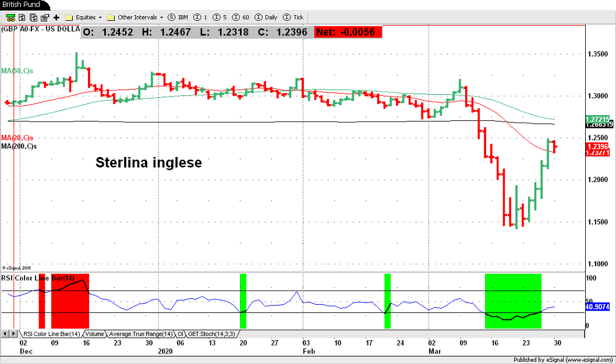Click the RSI Color Line Bar(14) pane title

tap(38, 278)
